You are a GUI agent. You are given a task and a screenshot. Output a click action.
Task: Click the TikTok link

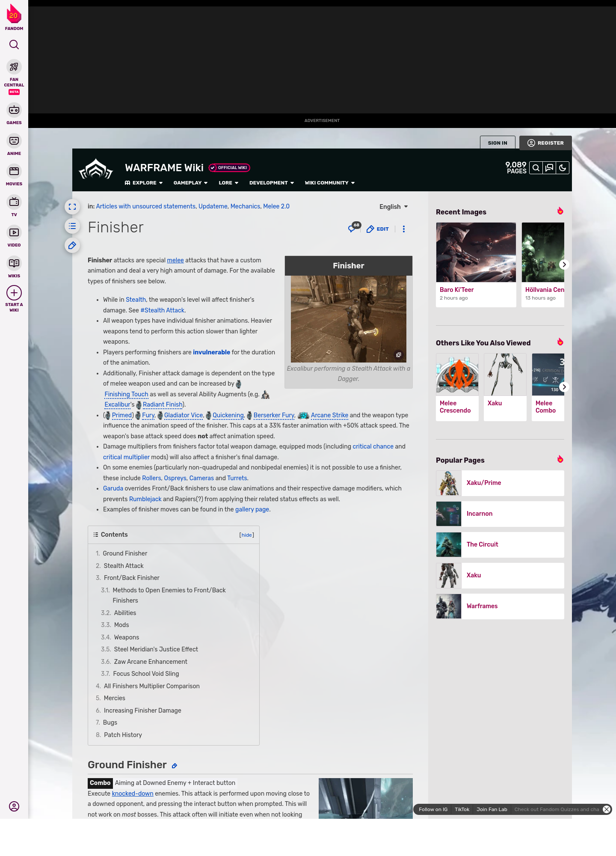click(x=462, y=809)
